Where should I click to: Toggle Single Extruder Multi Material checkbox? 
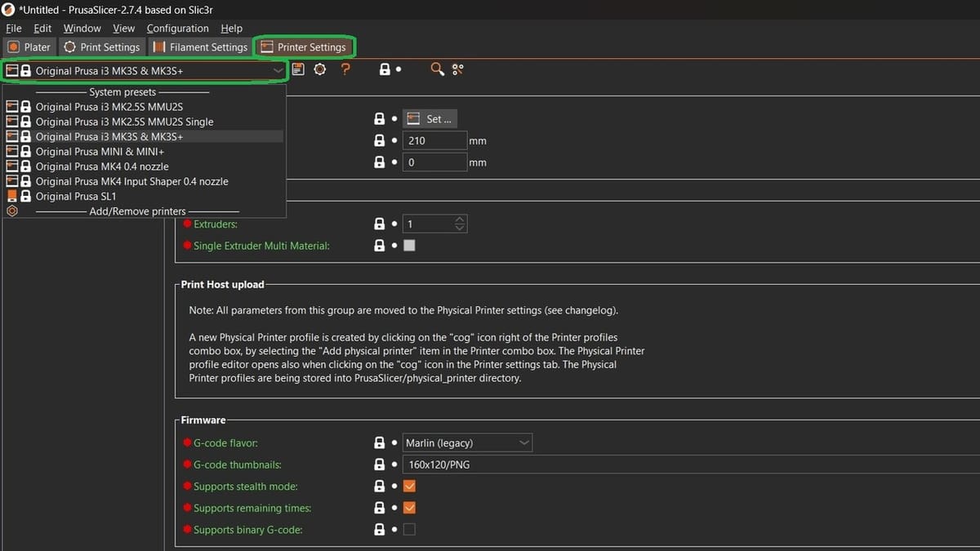coord(409,245)
